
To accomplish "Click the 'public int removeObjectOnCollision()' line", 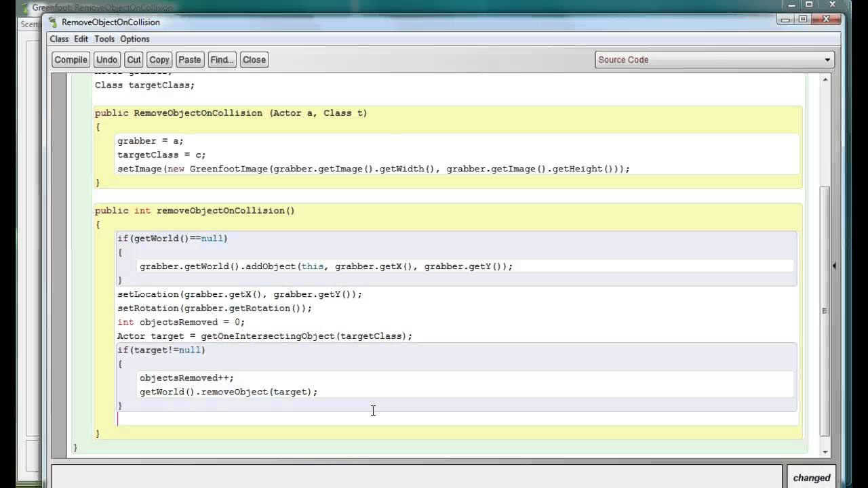I will click(195, 211).
